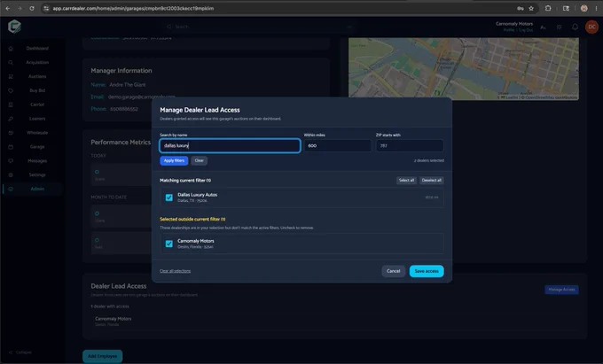Viewport: 603px width, 364px height.
Task: Open the DC user avatar menu
Action: pyautogui.click(x=591, y=27)
